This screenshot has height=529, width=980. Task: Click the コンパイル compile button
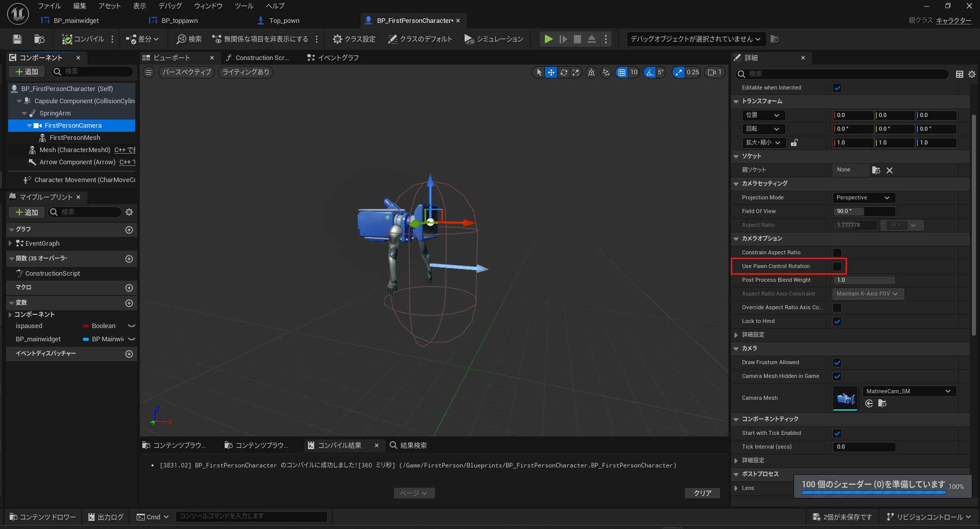coord(83,39)
